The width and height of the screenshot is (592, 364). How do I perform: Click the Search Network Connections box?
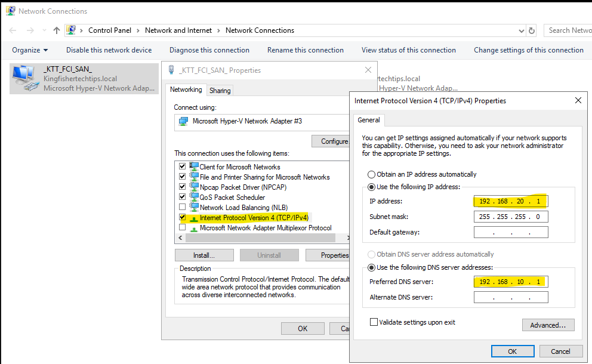pyautogui.click(x=568, y=30)
